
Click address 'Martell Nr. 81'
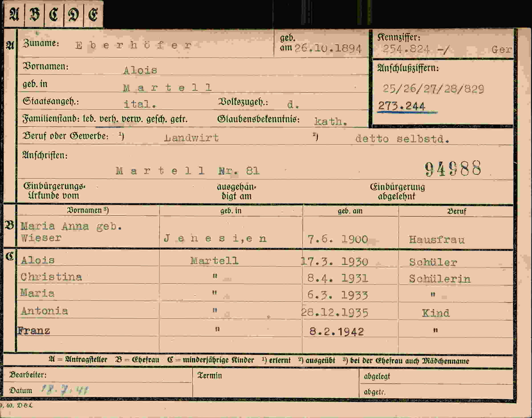tap(188, 171)
